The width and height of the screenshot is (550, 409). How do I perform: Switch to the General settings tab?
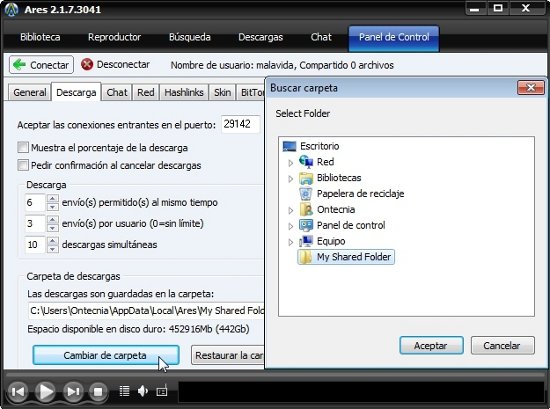(30, 93)
